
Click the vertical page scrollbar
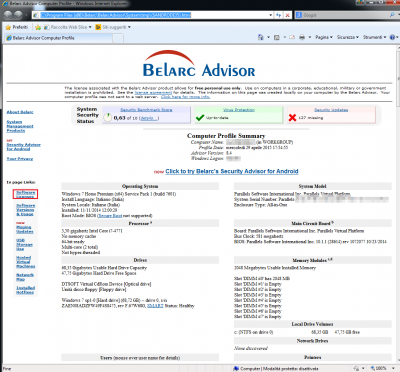[398, 203]
